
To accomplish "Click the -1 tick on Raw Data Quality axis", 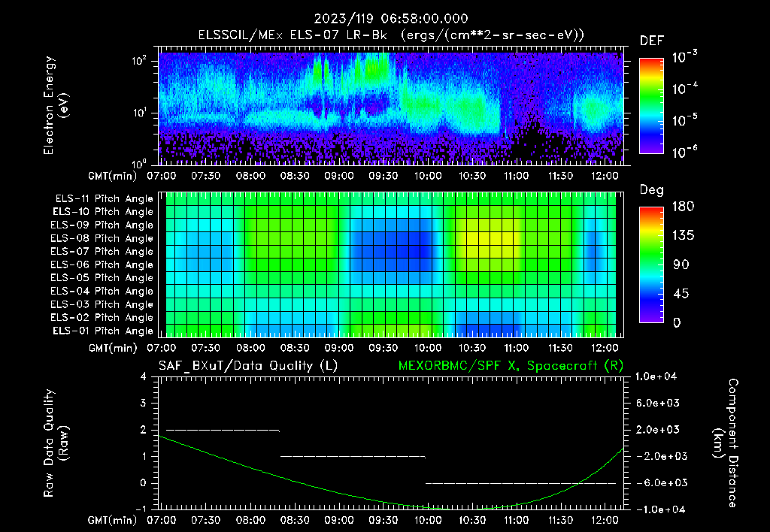I will click(x=141, y=509).
